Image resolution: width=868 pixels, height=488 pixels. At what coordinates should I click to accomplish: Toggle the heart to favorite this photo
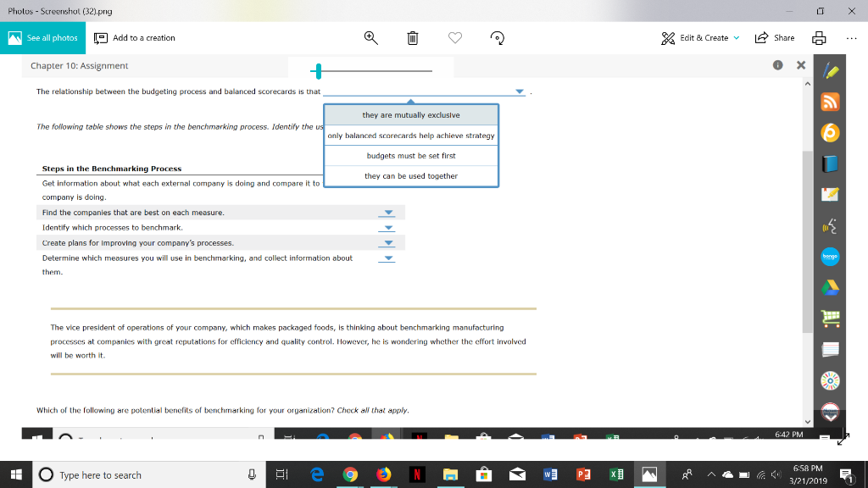pyautogui.click(x=455, y=38)
